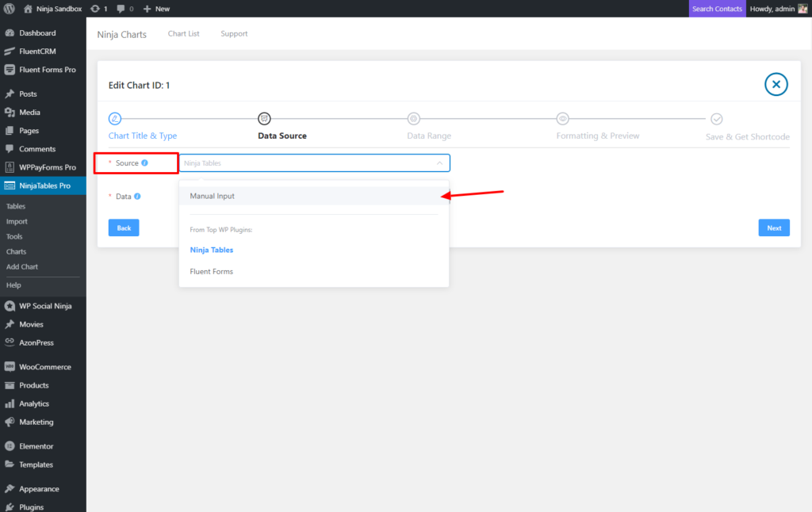
Task: Click the WordPress logo icon
Action: click(x=10, y=9)
